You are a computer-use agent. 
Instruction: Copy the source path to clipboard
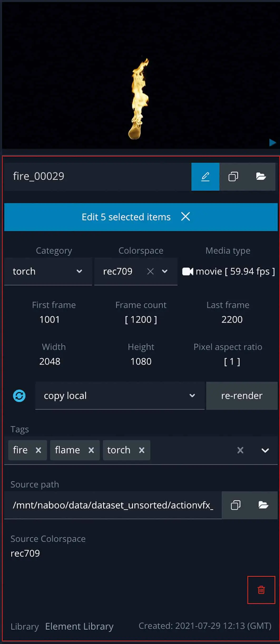pos(235,505)
